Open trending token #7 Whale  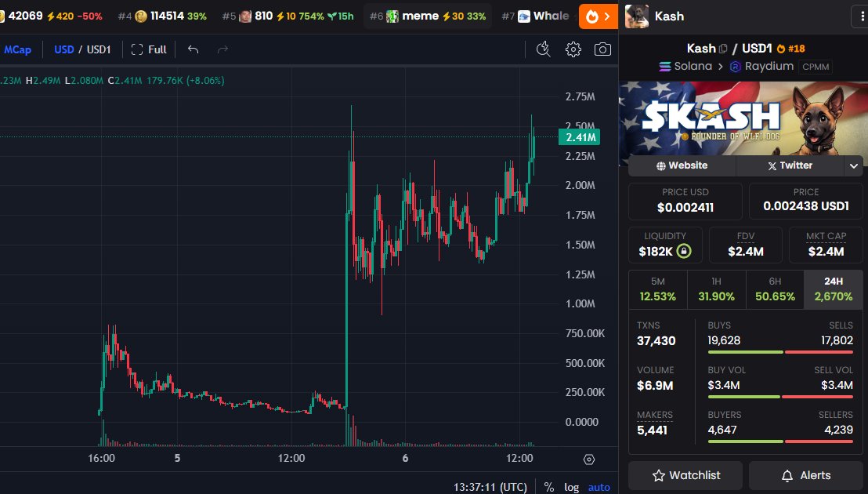point(536,16)
